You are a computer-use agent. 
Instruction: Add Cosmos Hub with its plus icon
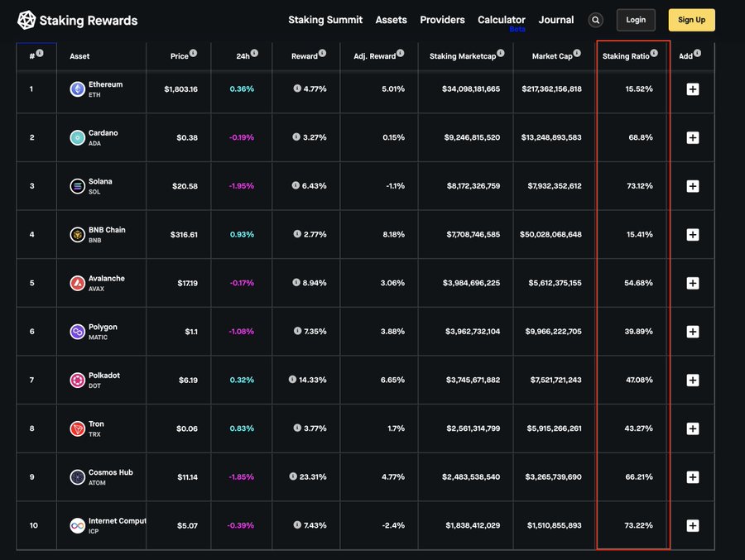click(693, 477)
